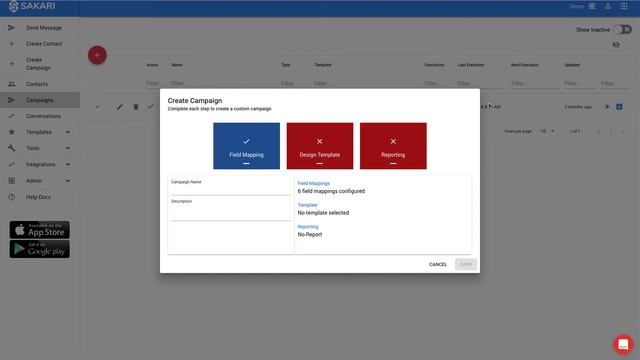Click the play execute icon in campaign row
The height and width of the screenshot is (360, 640).
pyautogui.click(x=607, y=107)
